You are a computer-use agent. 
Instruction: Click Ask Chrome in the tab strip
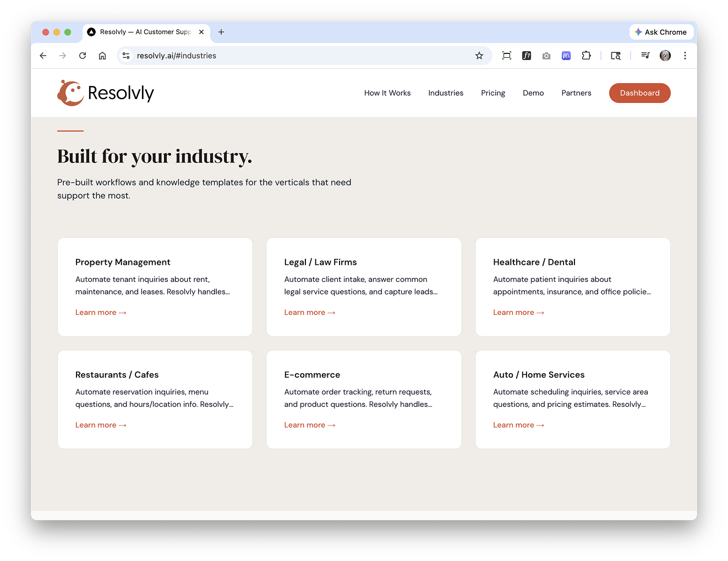661,32
